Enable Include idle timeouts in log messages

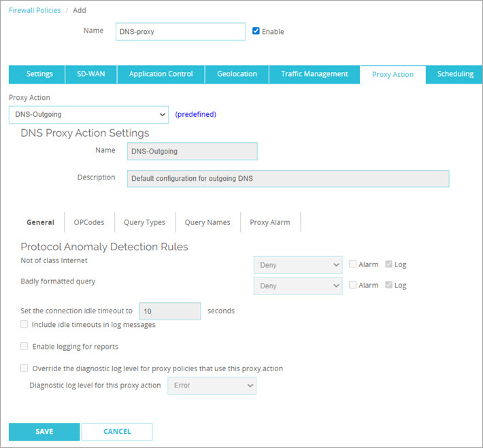pos(24,324)
